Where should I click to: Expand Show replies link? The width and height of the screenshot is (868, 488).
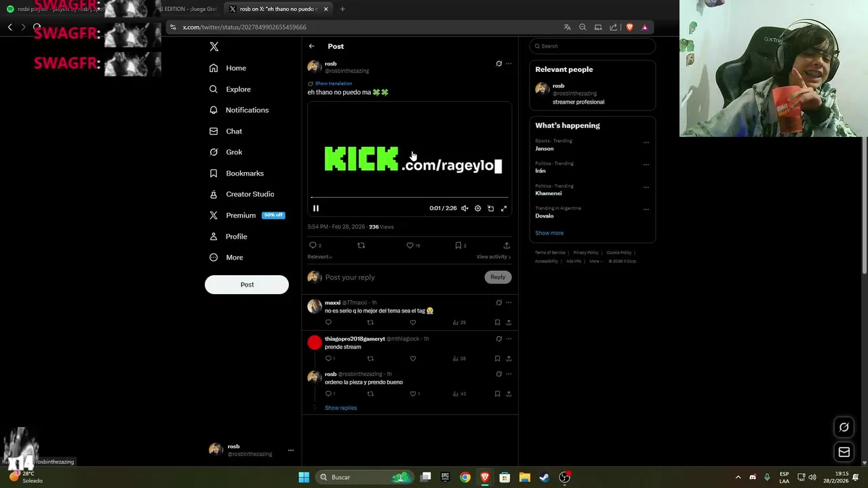coord(340,408)
